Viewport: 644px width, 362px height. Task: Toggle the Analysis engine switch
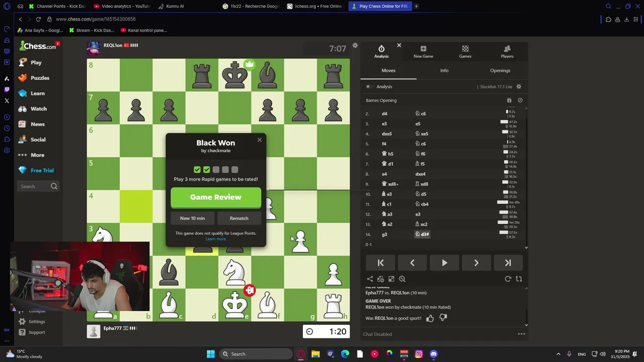368,86
